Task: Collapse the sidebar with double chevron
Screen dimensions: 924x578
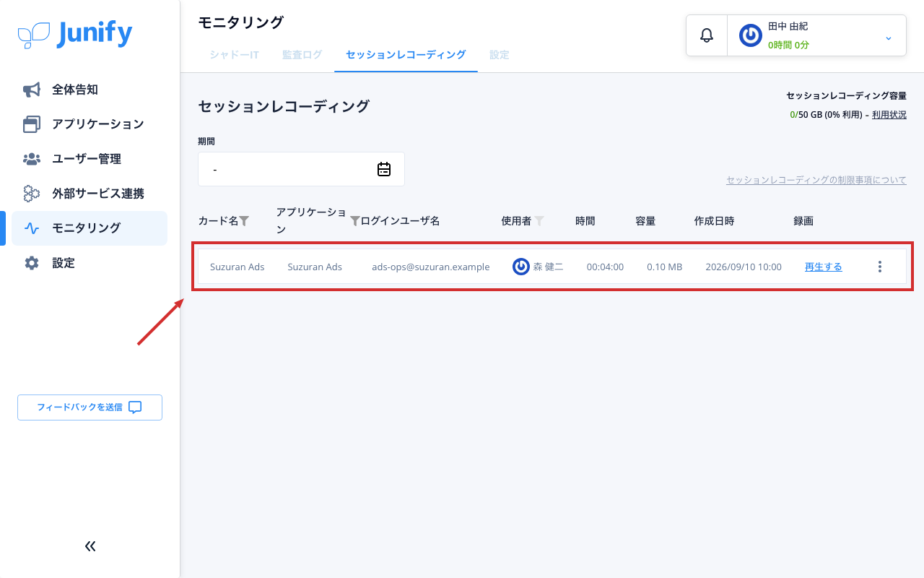Action: tap(90, 546)
